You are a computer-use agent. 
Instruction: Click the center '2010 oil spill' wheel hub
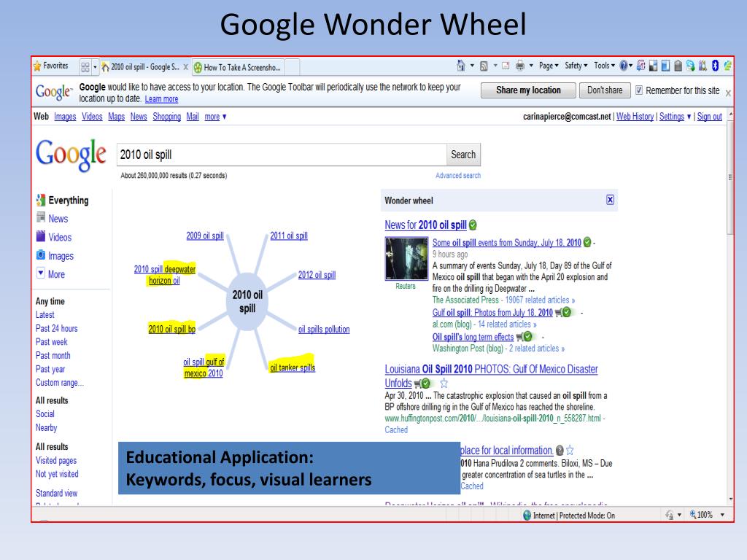(247, 302)
